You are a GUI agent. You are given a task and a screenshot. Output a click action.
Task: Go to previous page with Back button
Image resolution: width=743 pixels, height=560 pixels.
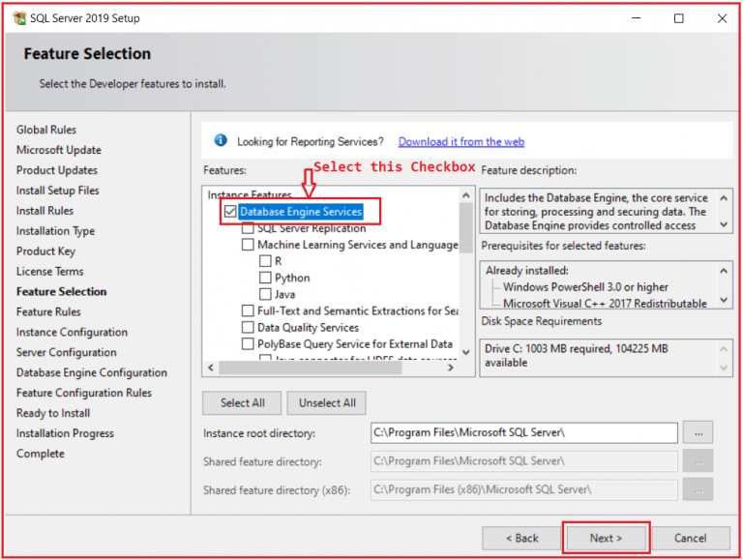point(521,538)
